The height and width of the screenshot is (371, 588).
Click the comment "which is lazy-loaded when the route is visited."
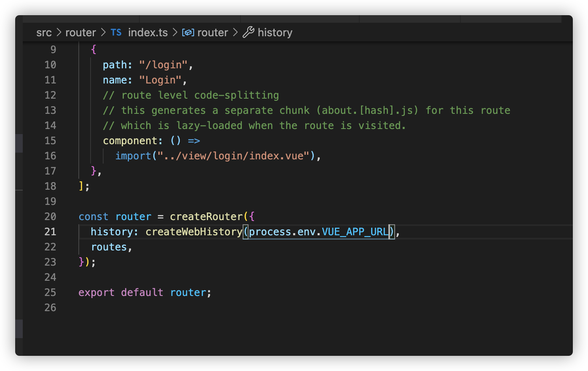[x=254, y=126]
